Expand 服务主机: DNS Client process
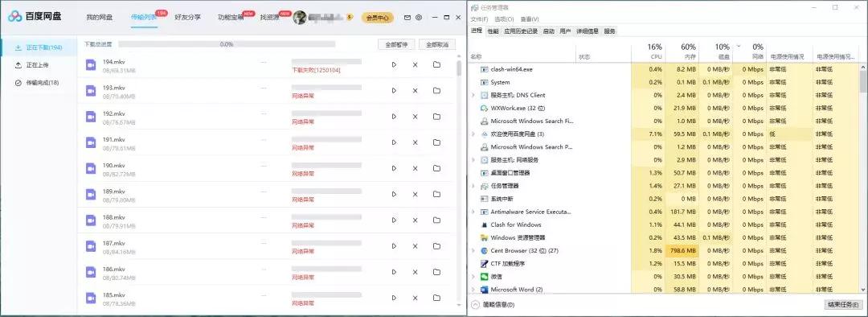Screen dimensions: 868x317 point(473,95)
